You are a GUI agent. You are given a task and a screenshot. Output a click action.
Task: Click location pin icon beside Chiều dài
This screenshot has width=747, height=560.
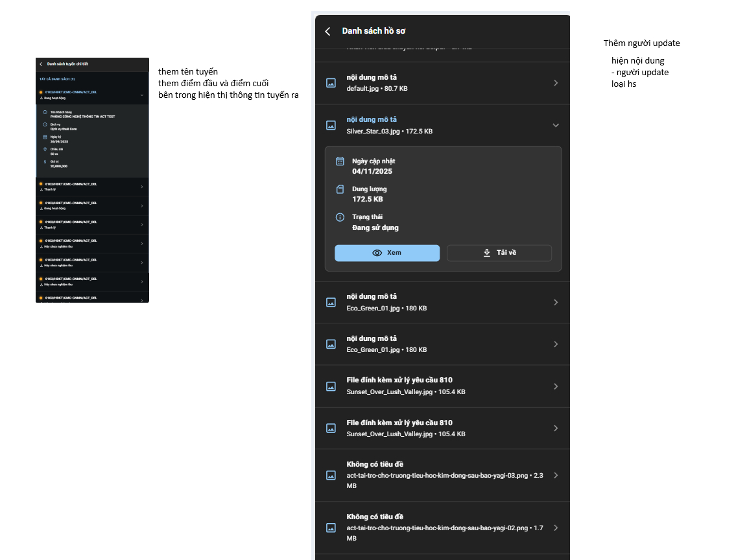pos(45,149)
